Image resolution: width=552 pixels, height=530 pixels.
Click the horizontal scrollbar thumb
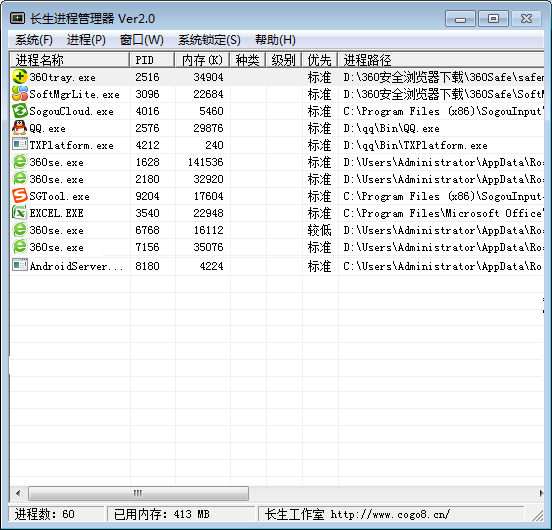click(138, 493)
